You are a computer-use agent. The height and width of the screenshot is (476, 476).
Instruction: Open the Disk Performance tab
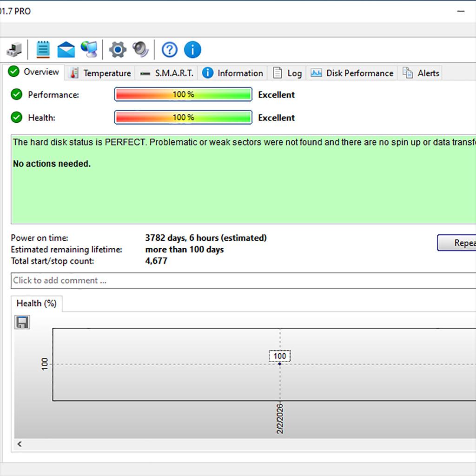coord(352,73)
